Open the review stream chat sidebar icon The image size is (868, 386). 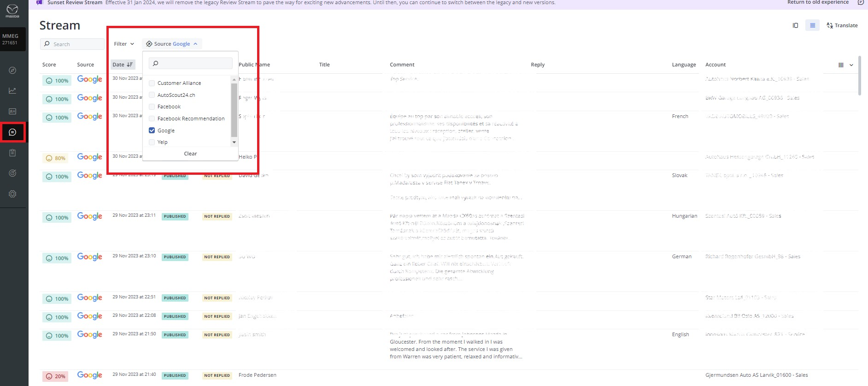pyautogui.click(x=12, y=132)
